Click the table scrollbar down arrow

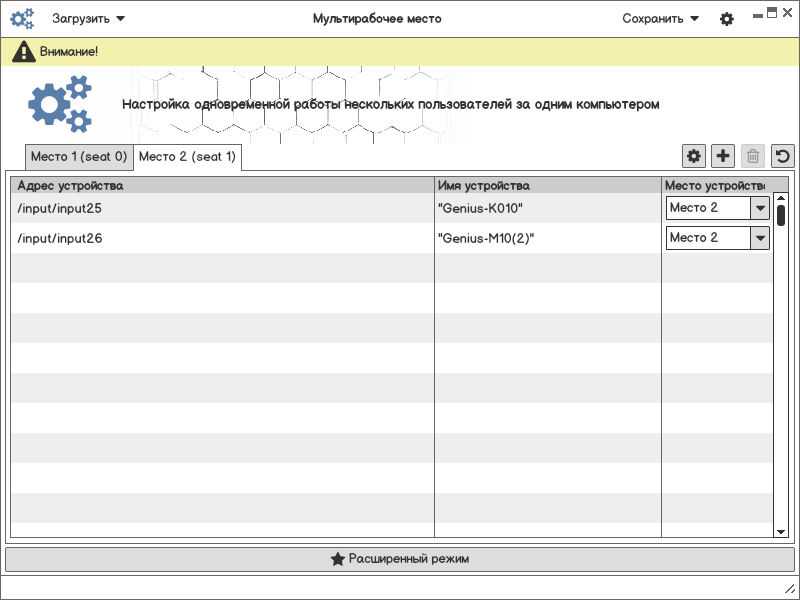[781, 532]
